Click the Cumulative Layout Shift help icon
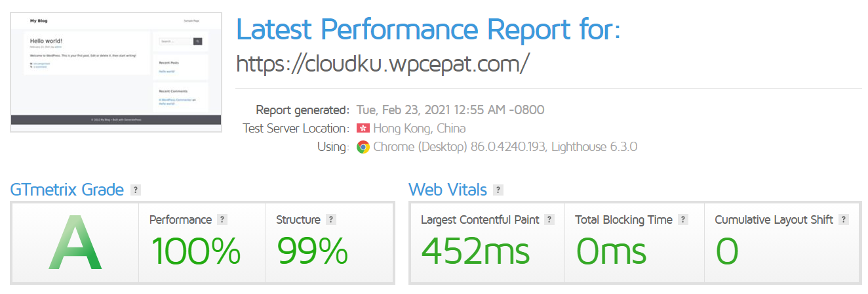The image size is (868, 294). tap(844, 220)
